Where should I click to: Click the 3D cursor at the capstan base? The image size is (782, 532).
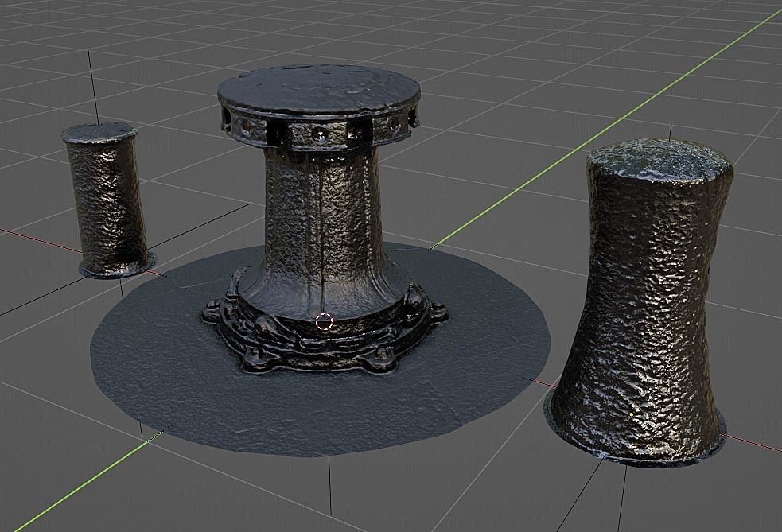[324, 321]
